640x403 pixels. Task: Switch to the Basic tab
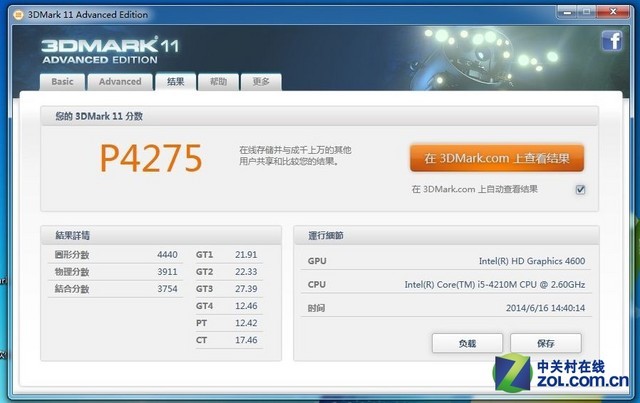coord(62,82)
